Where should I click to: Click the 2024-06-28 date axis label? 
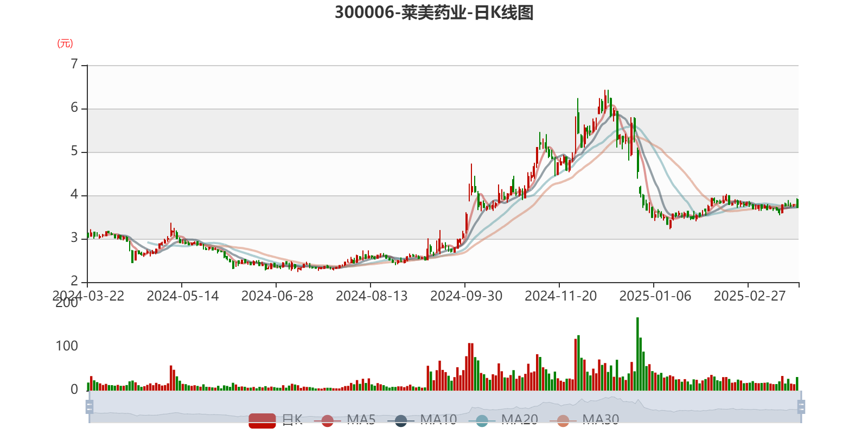[x=277, y=296]
